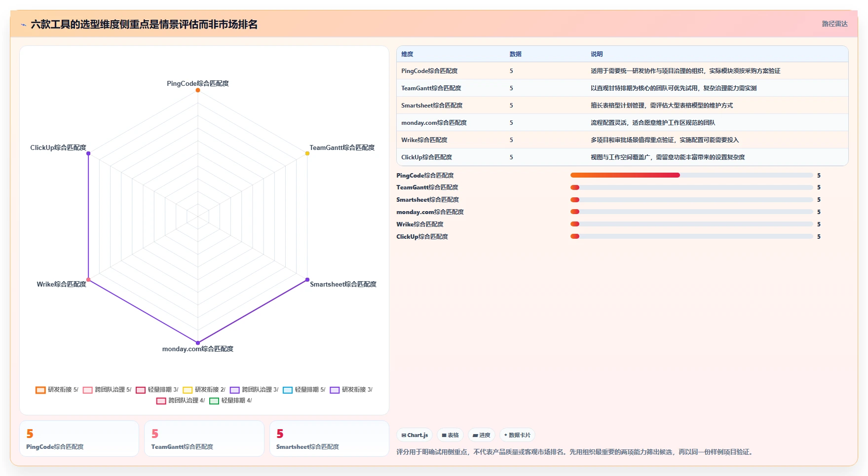Click the 数据卡片 pill tag
Image resolution: width=868 pixels, height=476 pixels.
(x=517, y=435)
